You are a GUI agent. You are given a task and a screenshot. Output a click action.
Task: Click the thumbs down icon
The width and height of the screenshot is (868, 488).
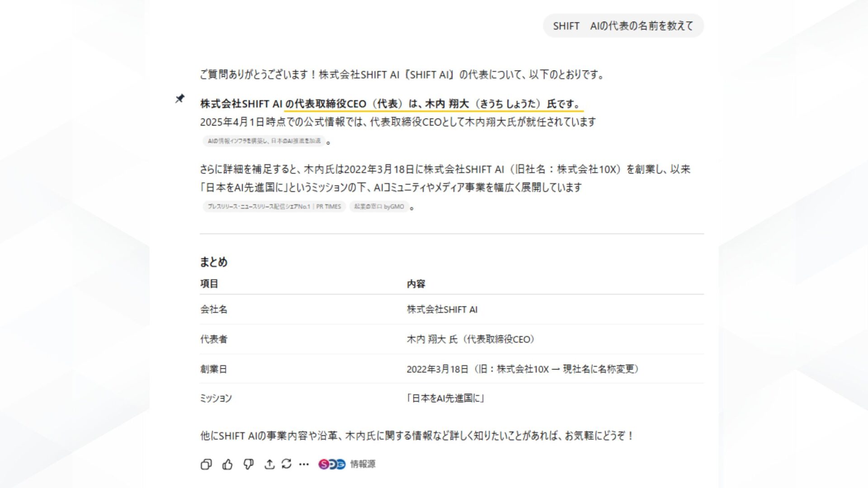point(248,464)
